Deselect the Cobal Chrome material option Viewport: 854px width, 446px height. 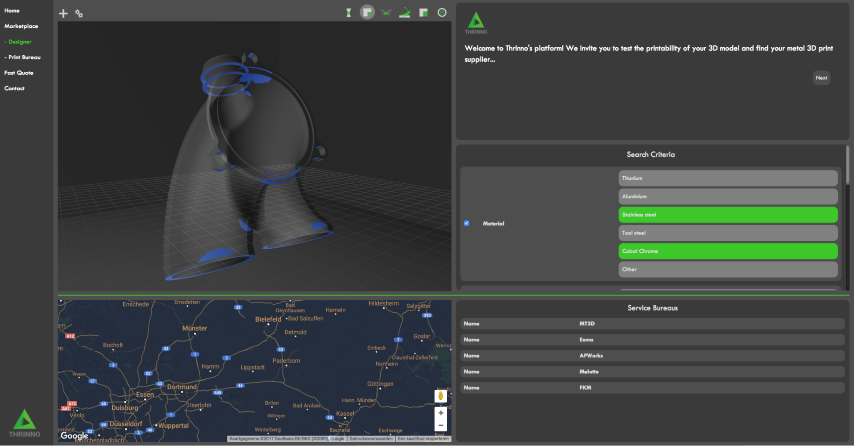click(727, 250)
